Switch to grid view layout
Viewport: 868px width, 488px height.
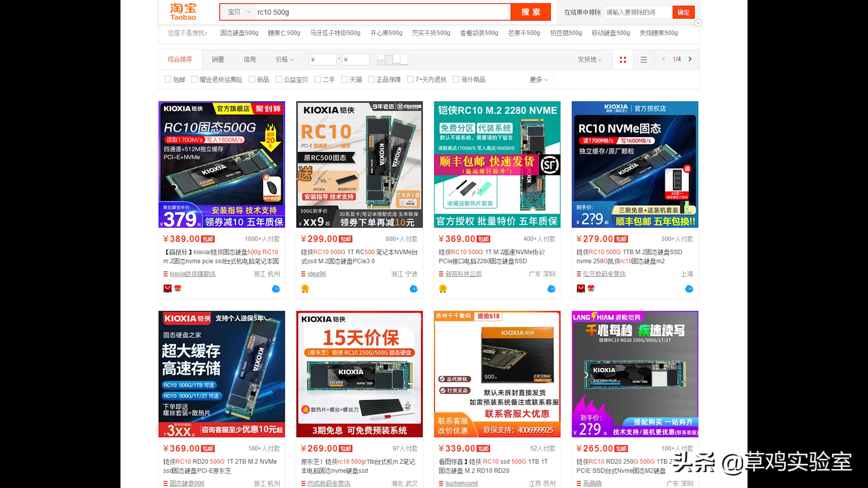tap(623, 60)
